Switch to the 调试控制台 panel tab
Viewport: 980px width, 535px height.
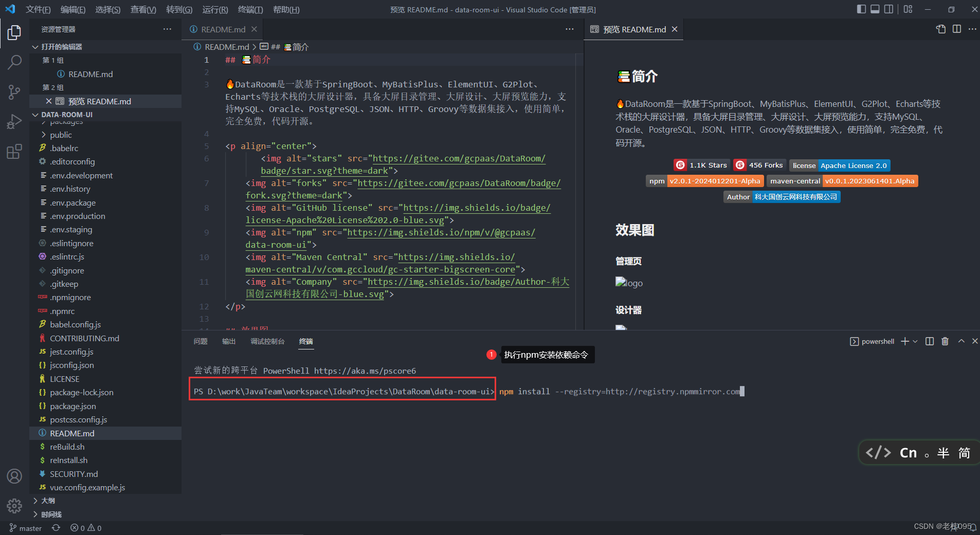point(267,341)
